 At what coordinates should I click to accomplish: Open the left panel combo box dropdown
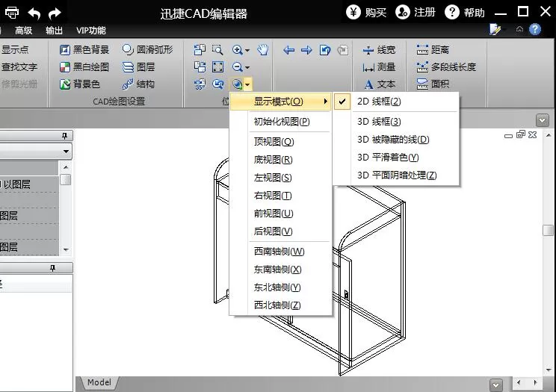pyautogui.click(x=66, y=152)
